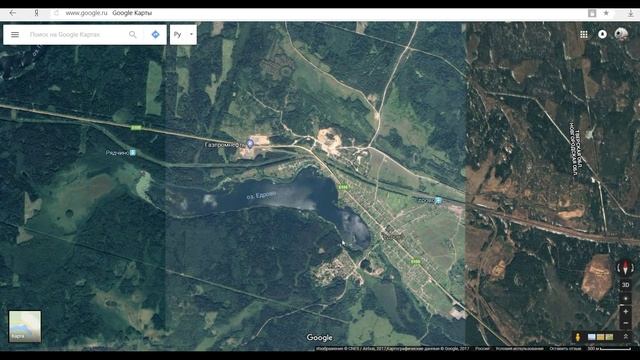Toggle the 3D view button

click(x=625, y=285)
